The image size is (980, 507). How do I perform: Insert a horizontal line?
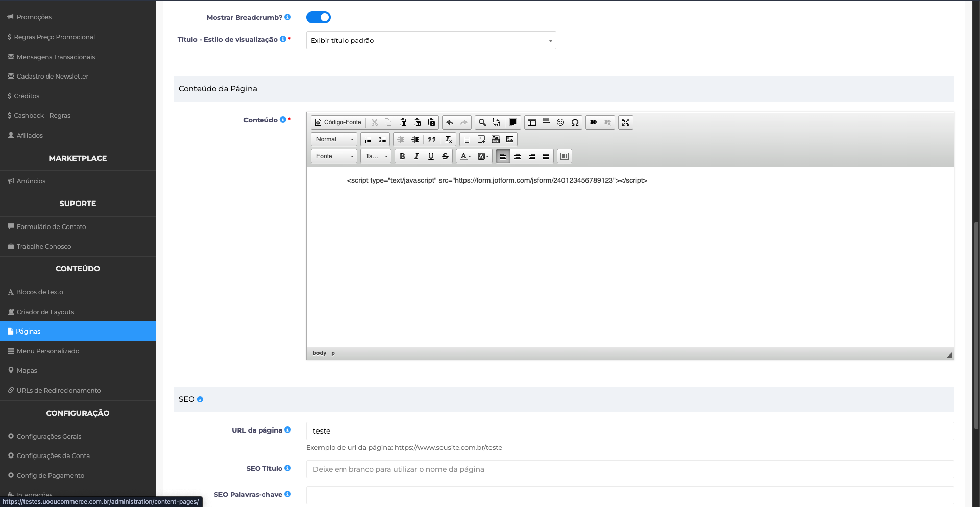click(546, 122)
